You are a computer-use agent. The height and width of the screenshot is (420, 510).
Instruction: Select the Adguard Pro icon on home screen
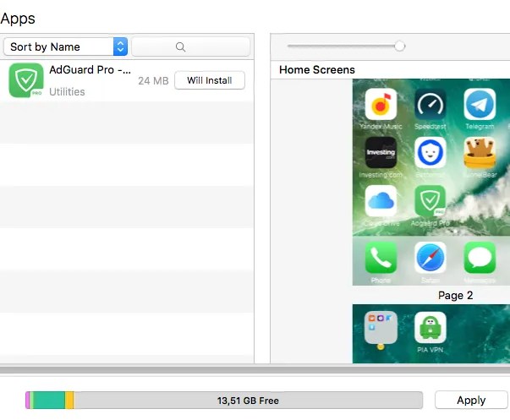pyautogui.click(x=430, y=201)
